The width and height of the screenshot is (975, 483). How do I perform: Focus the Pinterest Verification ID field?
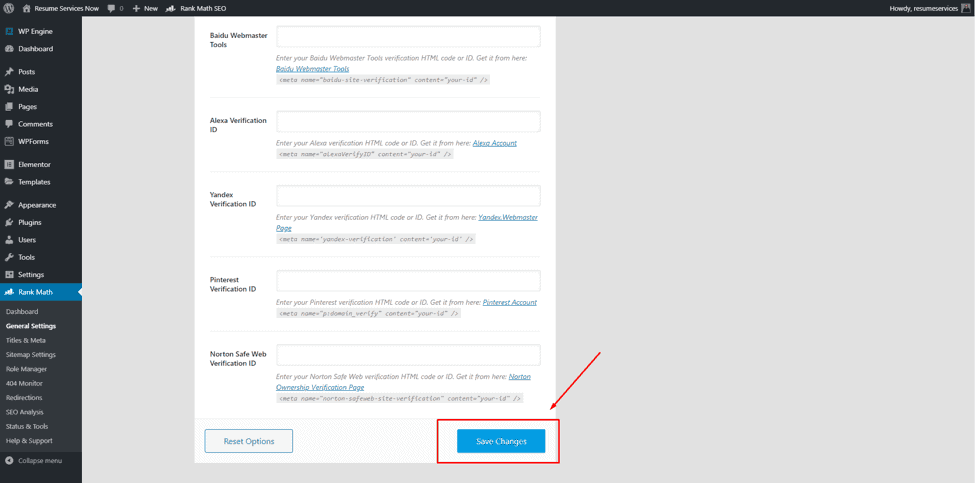coord(409,280)
